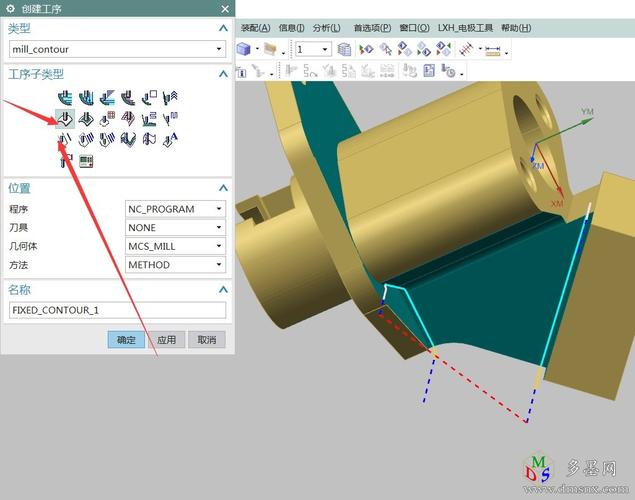Click the 应用 button
Screen dimensions: 635x500
[166, 340]
